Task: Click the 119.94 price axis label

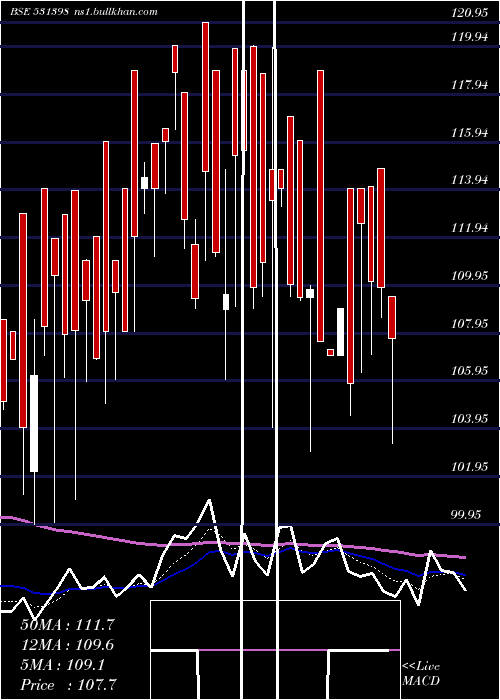Action: [469, 37]
